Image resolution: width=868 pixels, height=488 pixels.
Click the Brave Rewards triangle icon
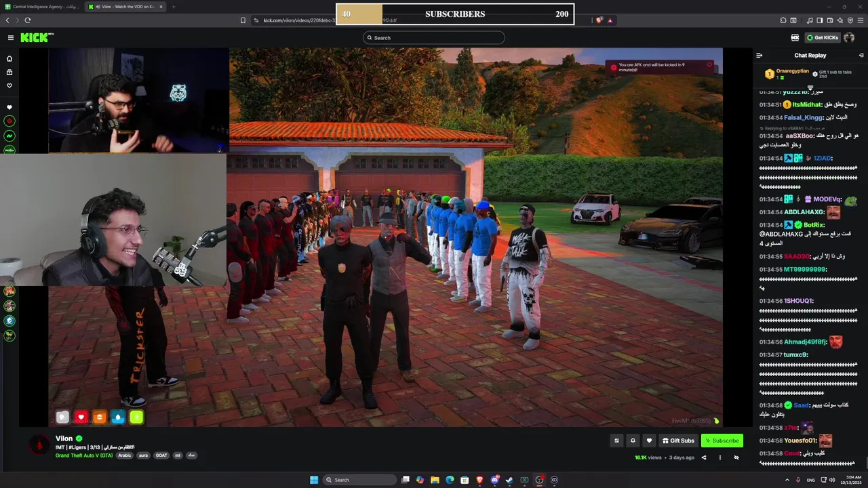(x=610, y=20)
